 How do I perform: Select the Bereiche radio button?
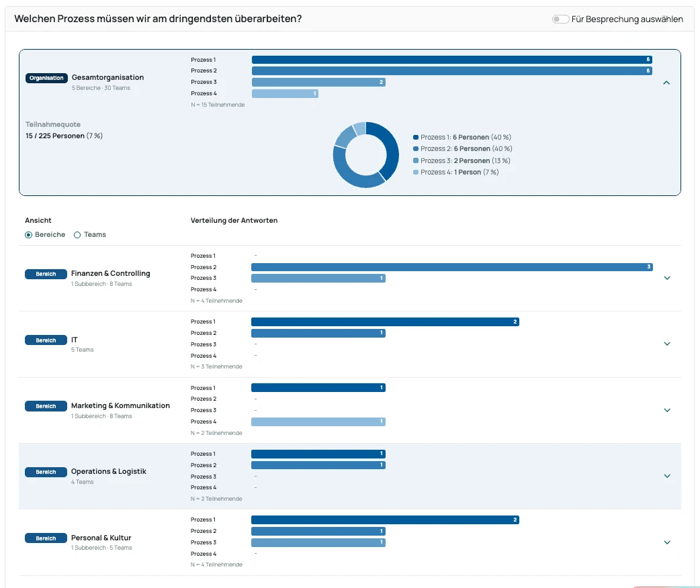tap(29, 235)
